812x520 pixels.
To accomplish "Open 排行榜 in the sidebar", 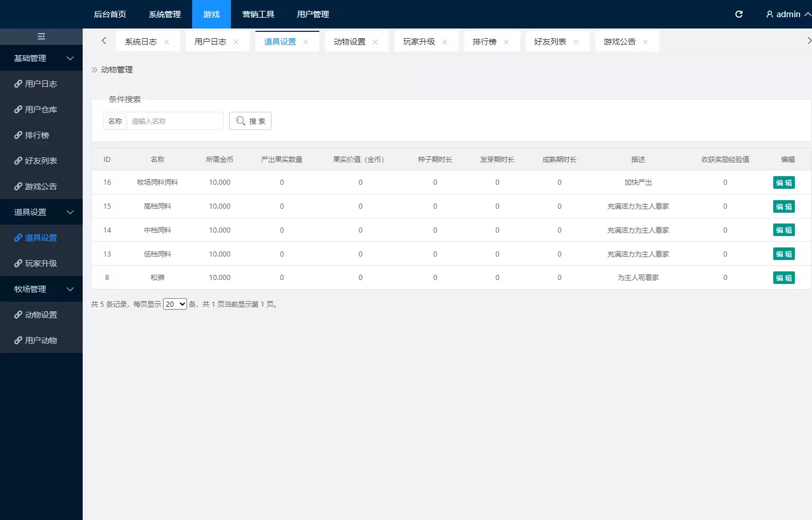I will click(41, 135).
